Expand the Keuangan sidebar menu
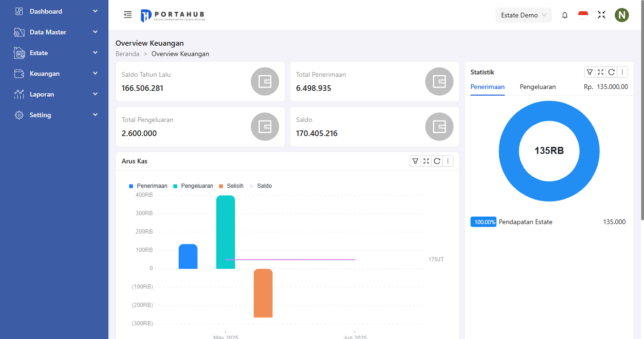Screen dimensions: 644x339 point(45,73)
